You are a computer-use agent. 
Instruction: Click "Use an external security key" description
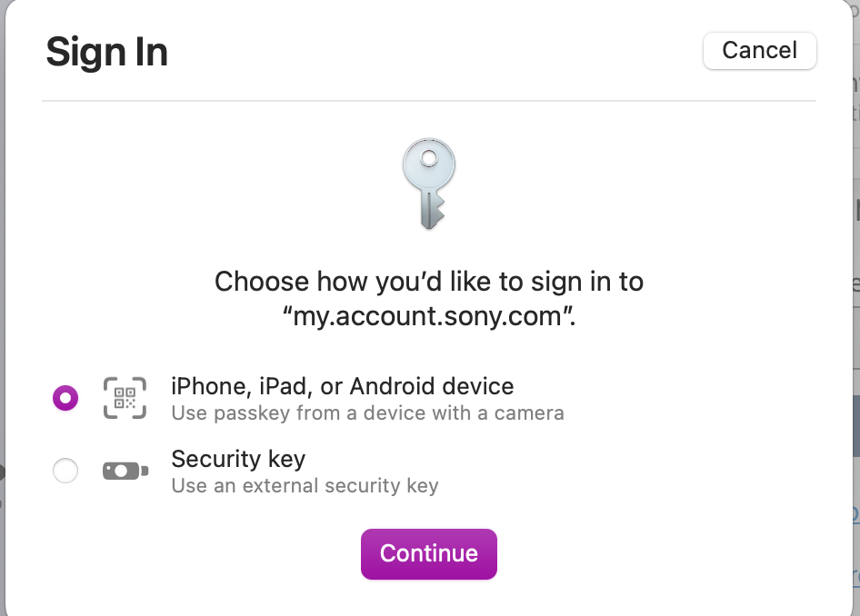click(x=305, y=486)
